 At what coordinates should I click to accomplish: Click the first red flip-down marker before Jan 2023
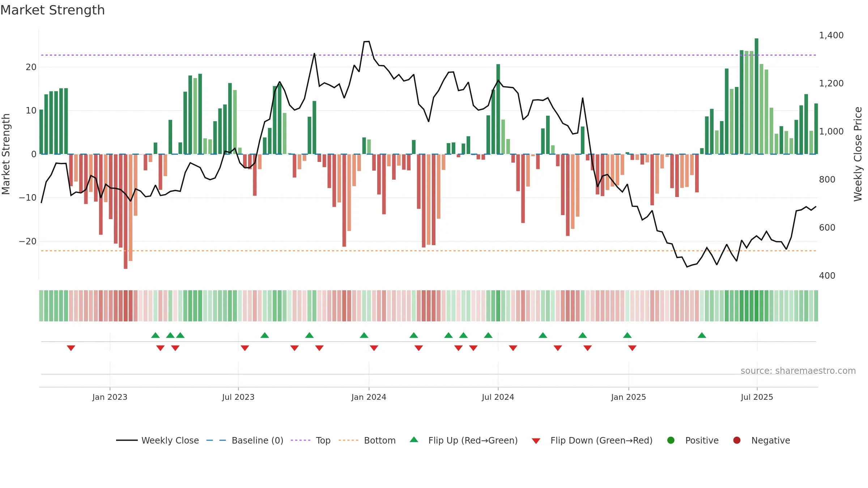point(71,348)
